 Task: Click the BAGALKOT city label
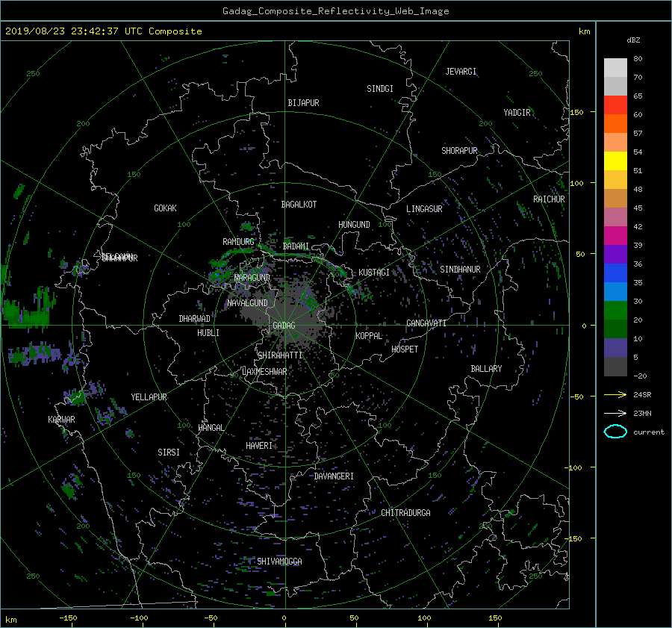(x=299, y=205)
